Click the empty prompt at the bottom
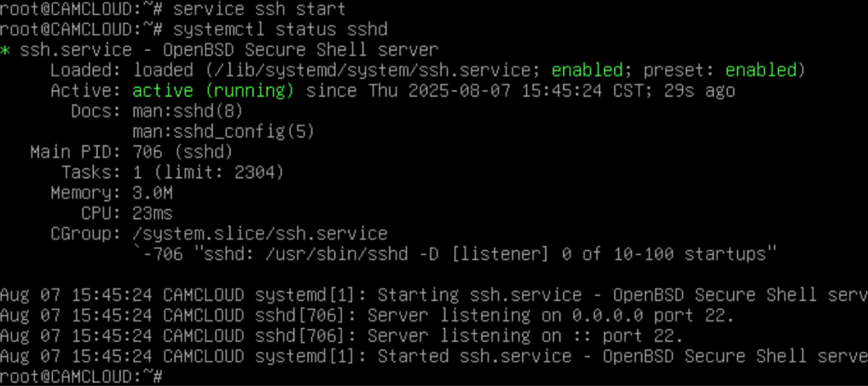Viewport: 868px width, 386px height. pos(82,376)
